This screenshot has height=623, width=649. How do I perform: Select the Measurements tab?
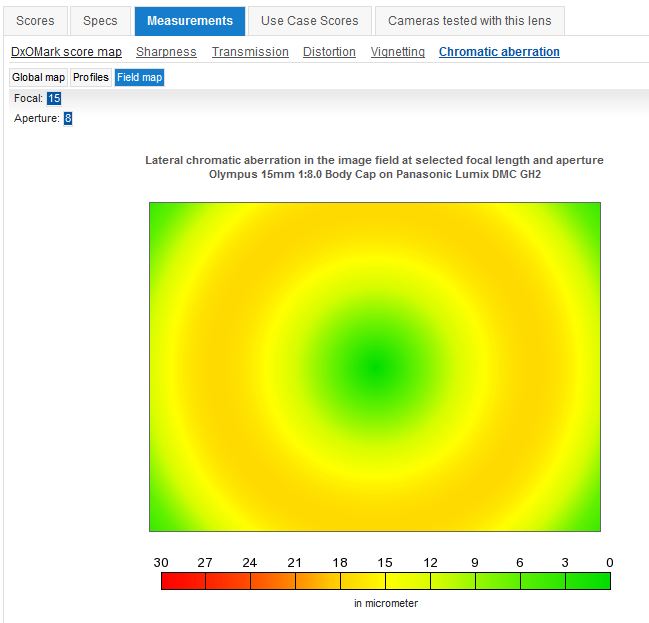tap(190, 20)
